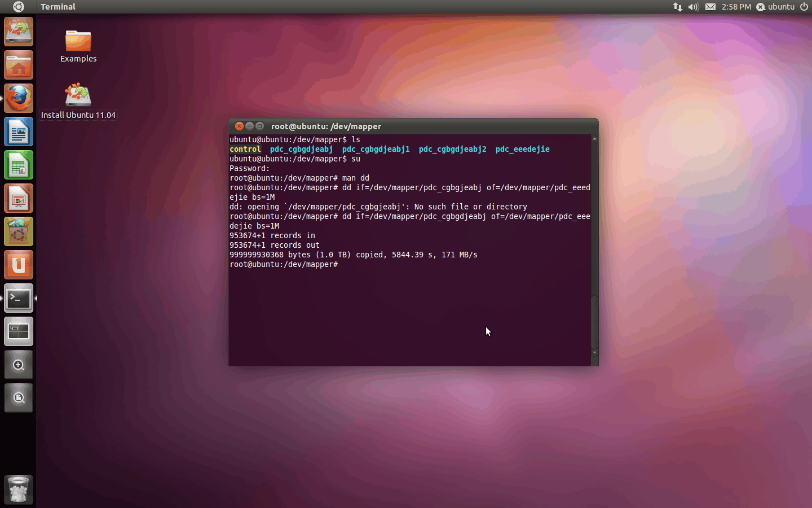
Task: Click the '953674+1 records out' line
Action: 275,245
